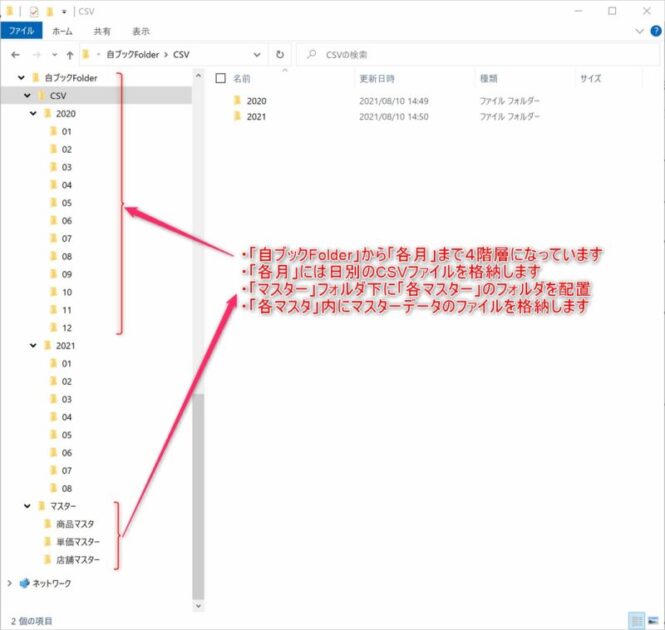Open folder 05 under 2020
Screen dimensions: 665x630
coord(67,203)
